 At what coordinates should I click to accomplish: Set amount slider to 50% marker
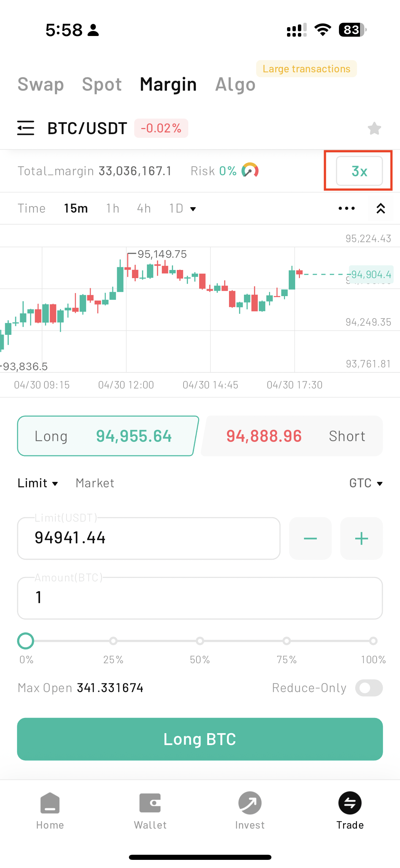pyautogui.click(x=200, y=641)
